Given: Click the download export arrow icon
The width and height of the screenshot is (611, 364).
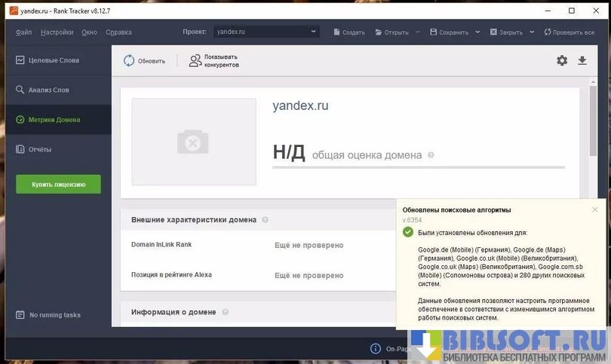Looking at the screenshot, I should (x=582, y=60).
